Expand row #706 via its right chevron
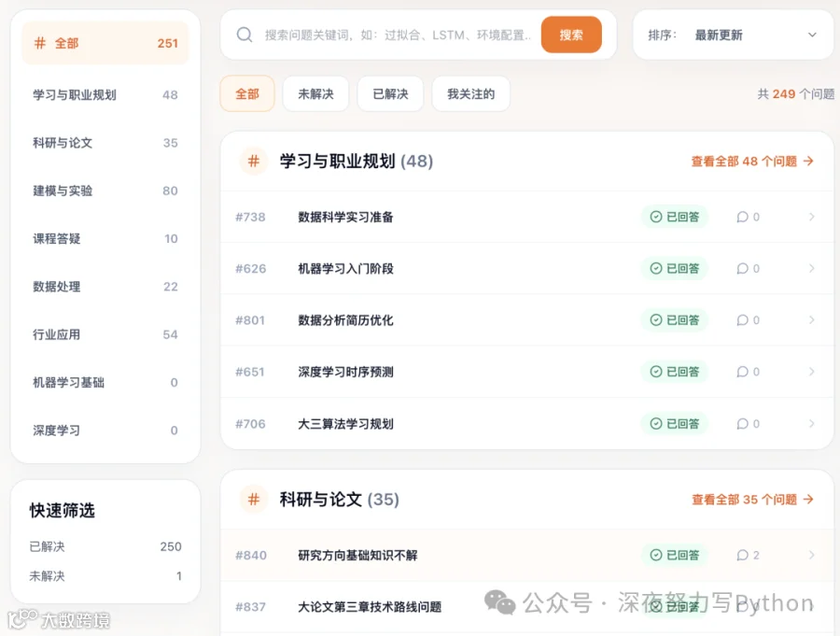This screenshot has height=636, width=840. point(812,424)
